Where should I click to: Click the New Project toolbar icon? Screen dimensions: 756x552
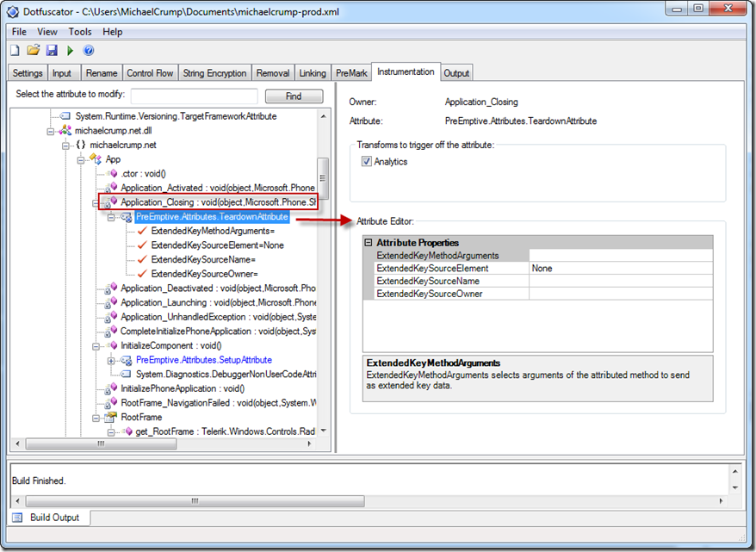click(x=15, y=50)
